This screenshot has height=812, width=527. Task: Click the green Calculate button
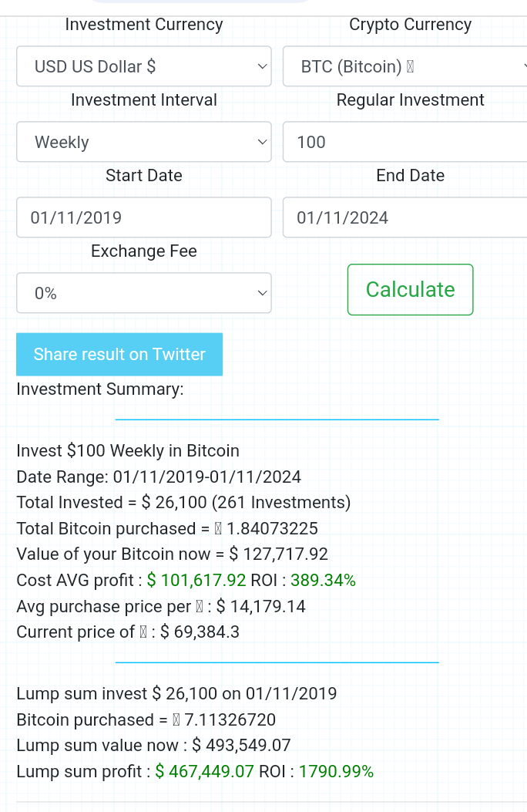410,289
